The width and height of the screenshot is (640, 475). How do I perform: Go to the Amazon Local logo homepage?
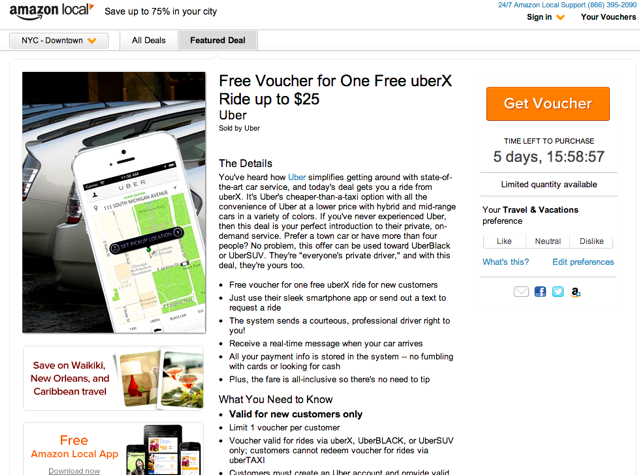tap(52, 11)
